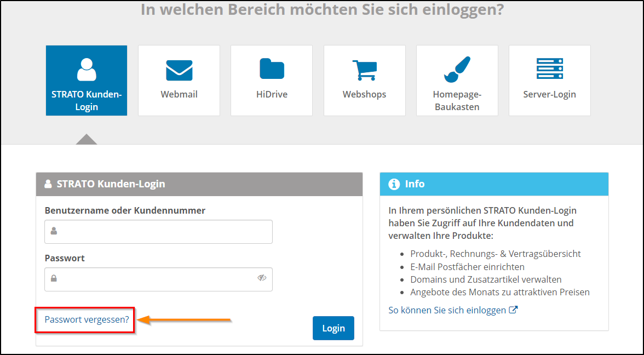Click 'E-Mail Postfächer einrichten' bullet

468,267
